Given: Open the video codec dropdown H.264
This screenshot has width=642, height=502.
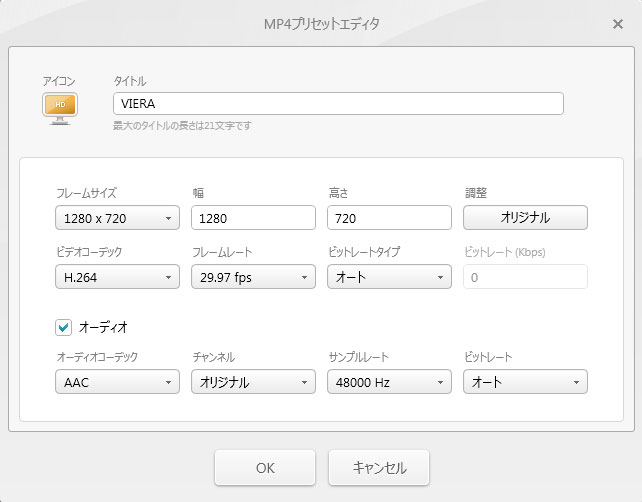Looking at the screenshot, I should 118,277.
